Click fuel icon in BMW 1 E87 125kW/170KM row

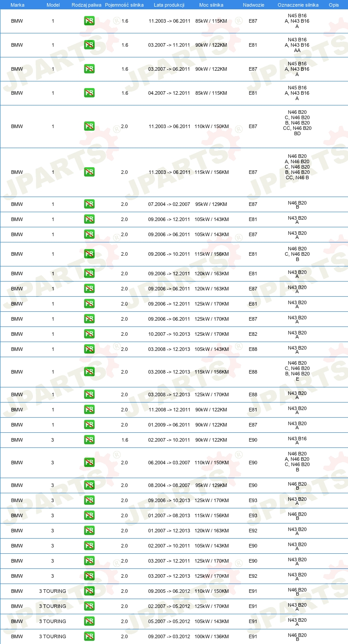[89, 319]
